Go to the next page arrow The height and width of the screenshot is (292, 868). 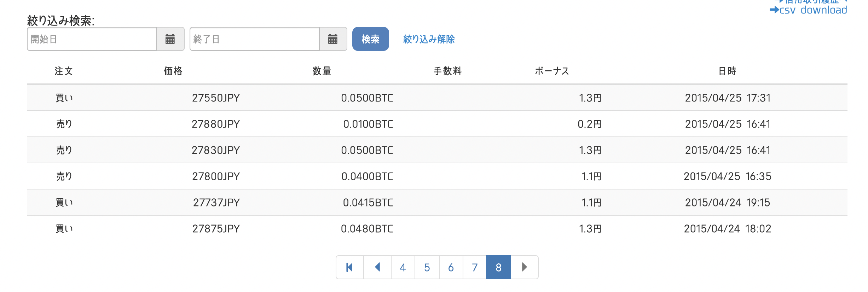point(525,267)
